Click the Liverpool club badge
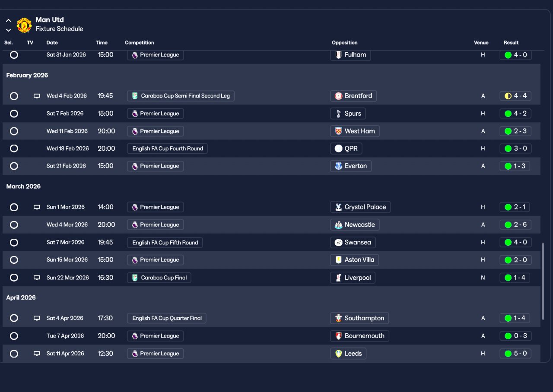This screenshot has width=553, height=392. pyautogui.click(x=338, y=278)
